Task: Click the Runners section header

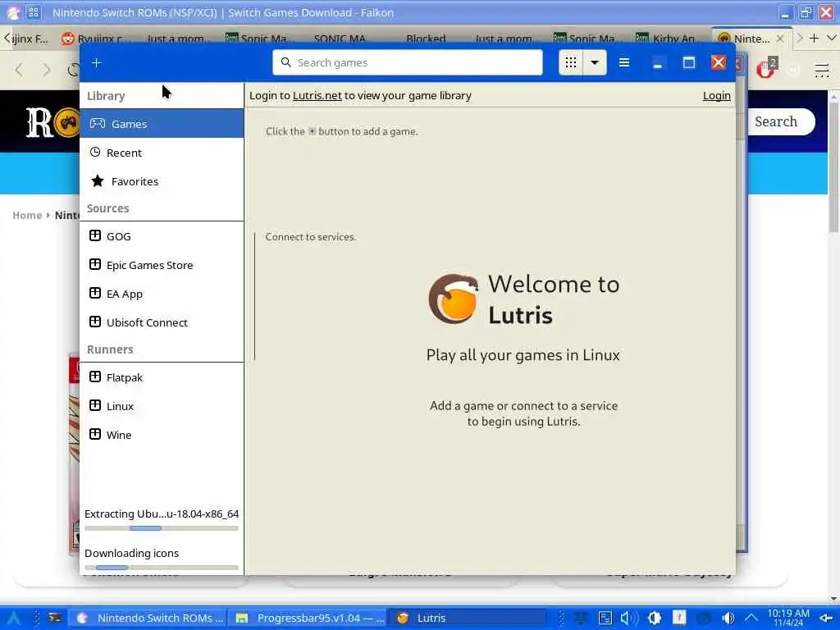Action: point(111,349)
